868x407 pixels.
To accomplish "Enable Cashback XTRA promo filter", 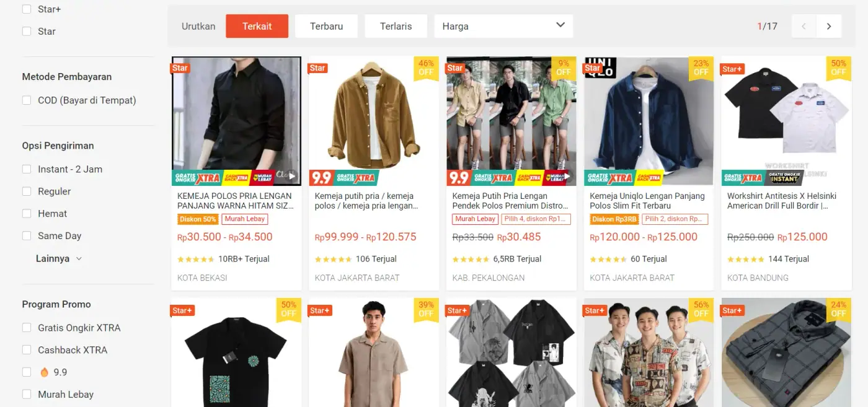I will pyautogui.click(x=27, y=350).
